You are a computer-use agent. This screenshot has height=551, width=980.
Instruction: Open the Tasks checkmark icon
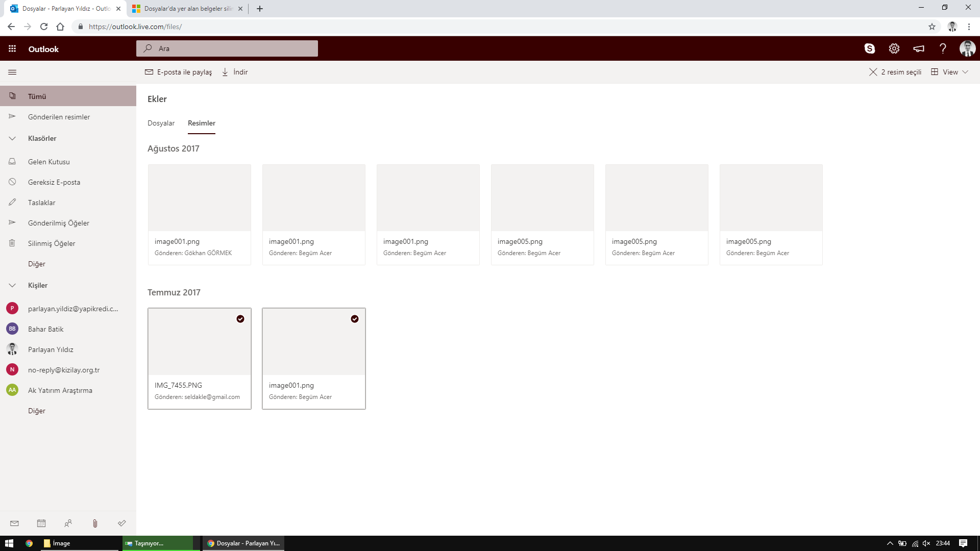point(122,523)
